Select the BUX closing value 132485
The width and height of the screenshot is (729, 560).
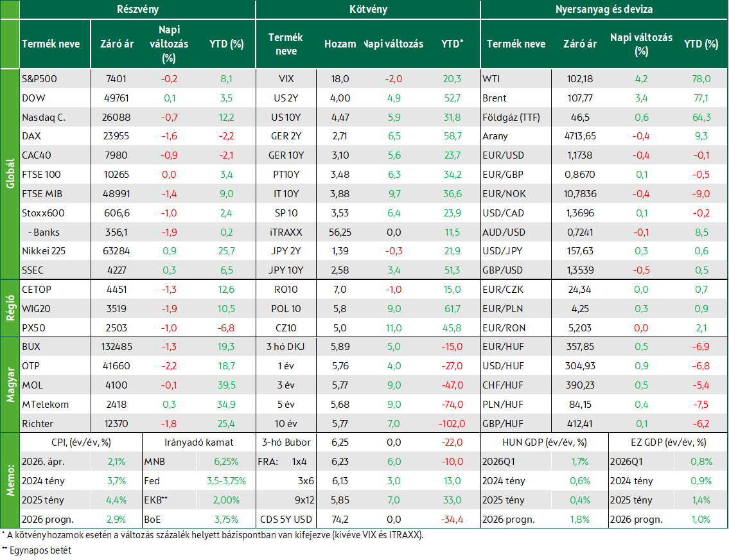pos(117,347)
